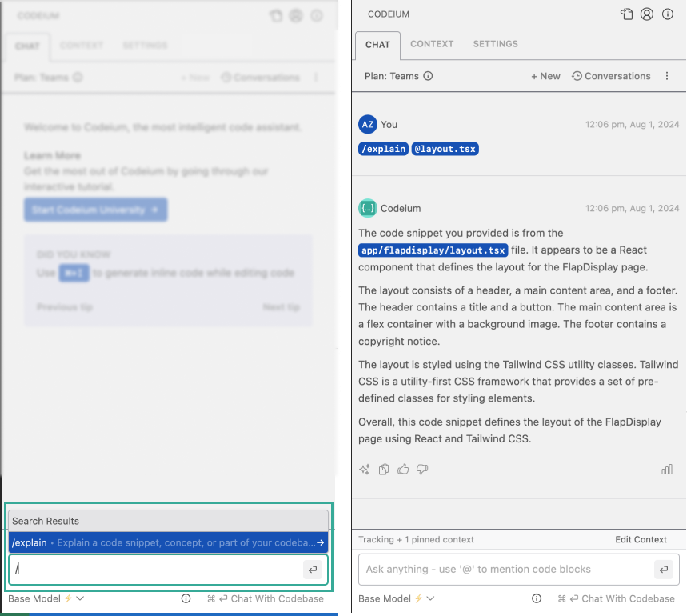This screenshot has width=687, height=616.
Task: Open new chat icon in right Codeium header
Action: pos(626,14)
